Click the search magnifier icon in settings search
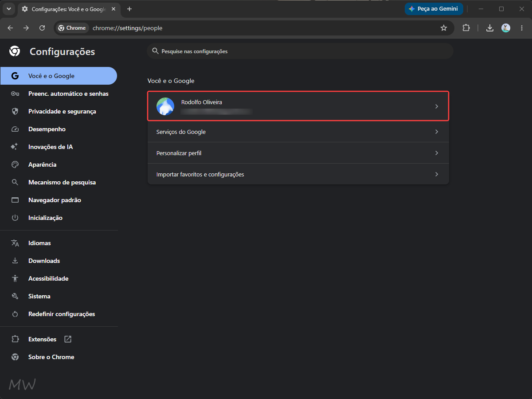The width and height of the screenshot is (532, 399). (155, 51)
